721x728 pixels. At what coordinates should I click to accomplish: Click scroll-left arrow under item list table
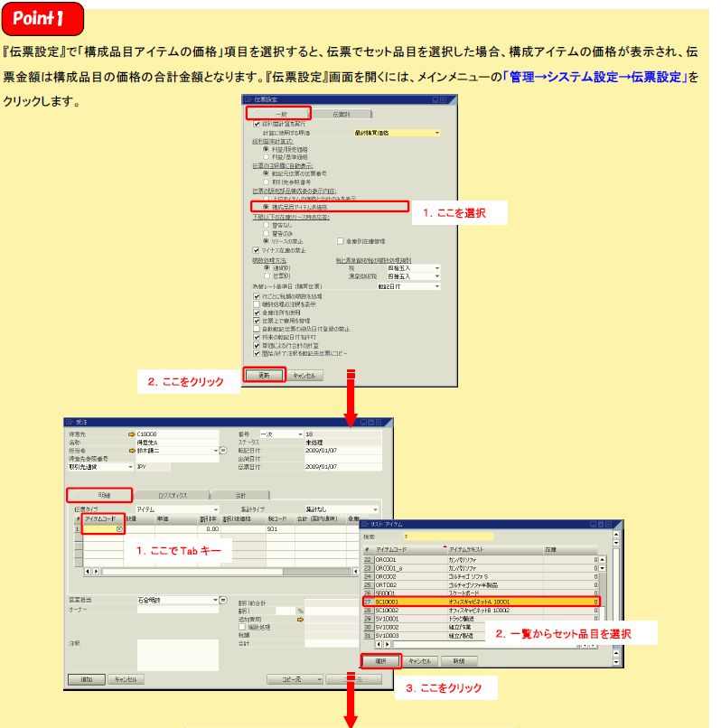pyautogui.click(x=379, y=644)
